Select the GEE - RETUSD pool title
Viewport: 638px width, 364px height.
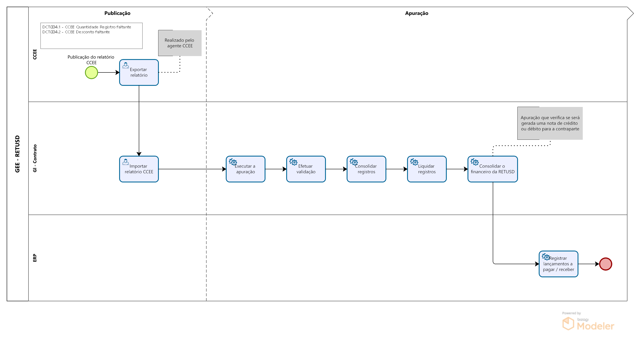[17, 154]
